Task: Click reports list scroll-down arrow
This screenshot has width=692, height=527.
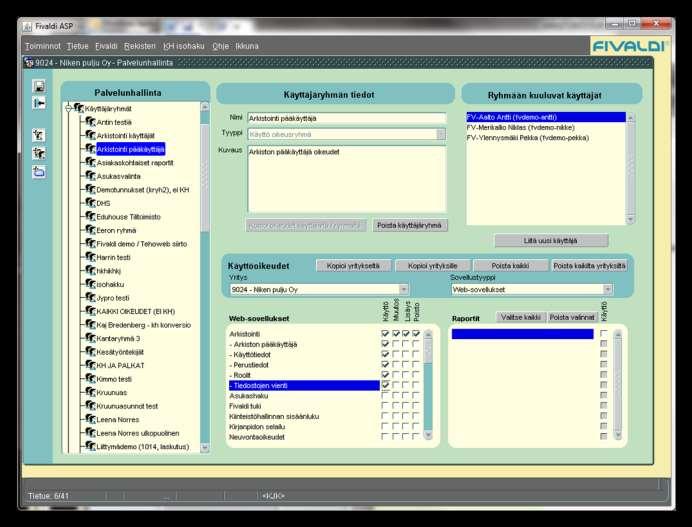Action: coord(618,435)
